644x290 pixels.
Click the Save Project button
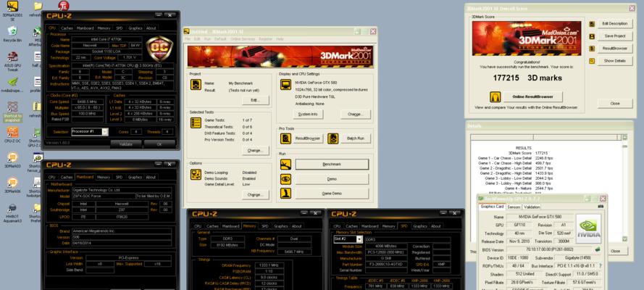pos(615,36)
